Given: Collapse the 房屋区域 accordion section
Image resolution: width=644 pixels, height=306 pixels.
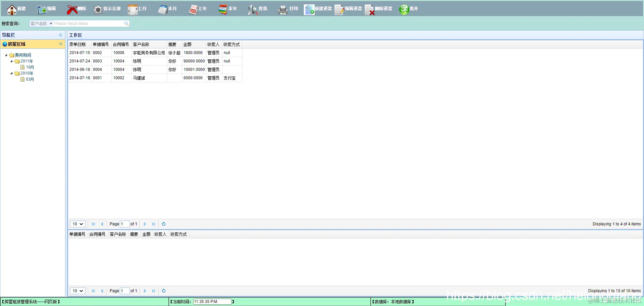Looking at the screenshot, I should click(61, 44).
